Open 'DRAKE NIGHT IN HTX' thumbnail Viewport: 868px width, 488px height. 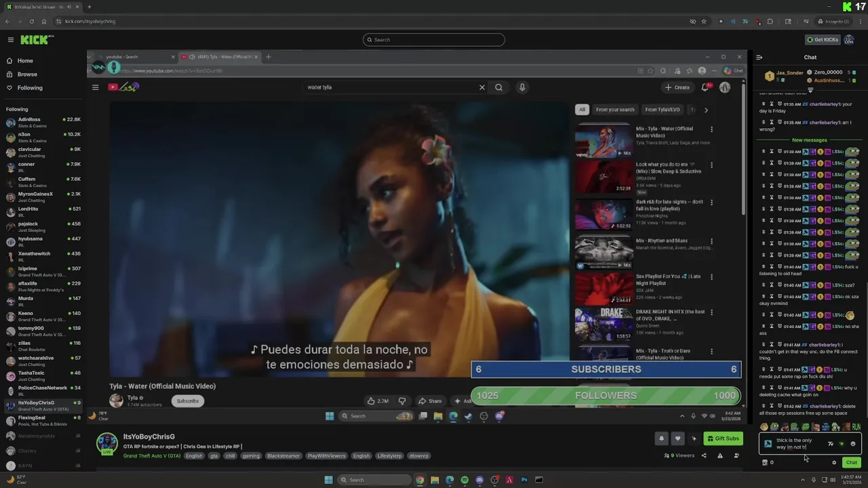tap(604, 323)
